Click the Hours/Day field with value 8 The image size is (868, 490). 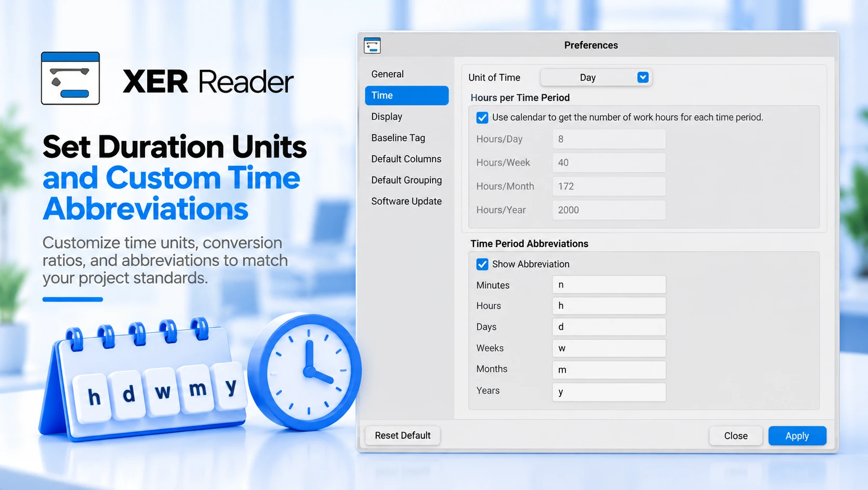click(x=609, y=139)
